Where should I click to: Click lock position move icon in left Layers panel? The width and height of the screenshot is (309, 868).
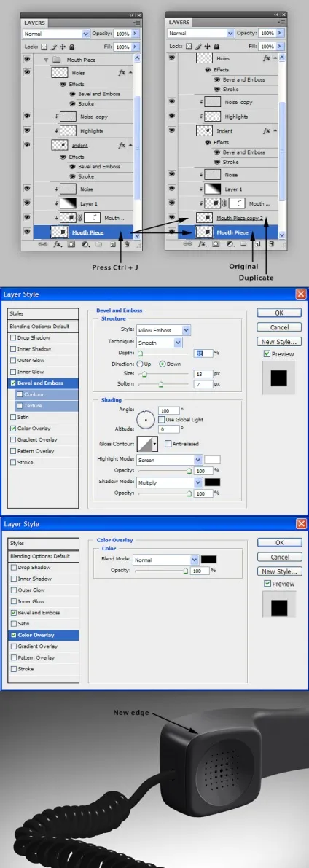[x=63, y=47]
